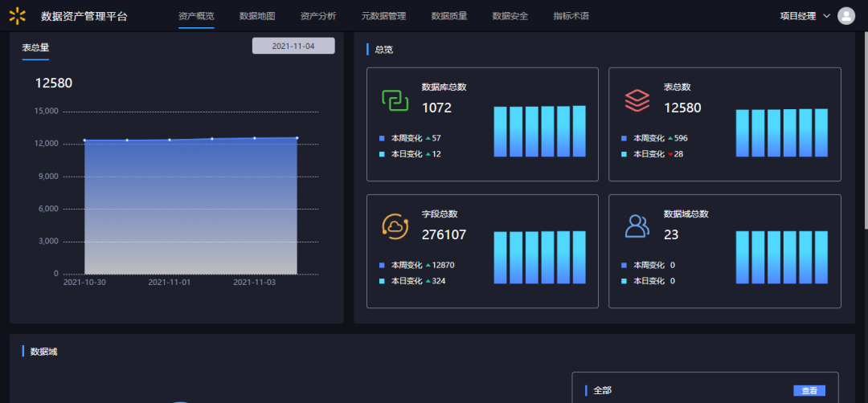Click the 12580 value in 表总数 card
Viewport: 868px width, 403px height.
coord(682,108)
